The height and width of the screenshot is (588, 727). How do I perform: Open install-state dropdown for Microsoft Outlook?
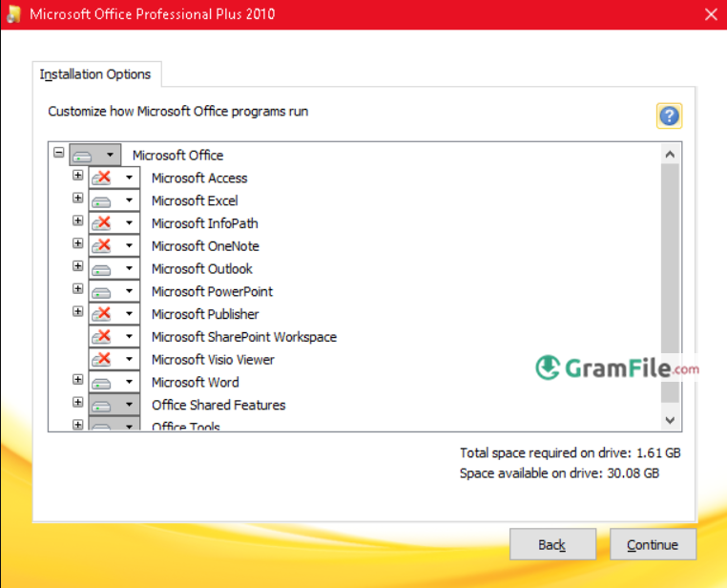point(114,268)
